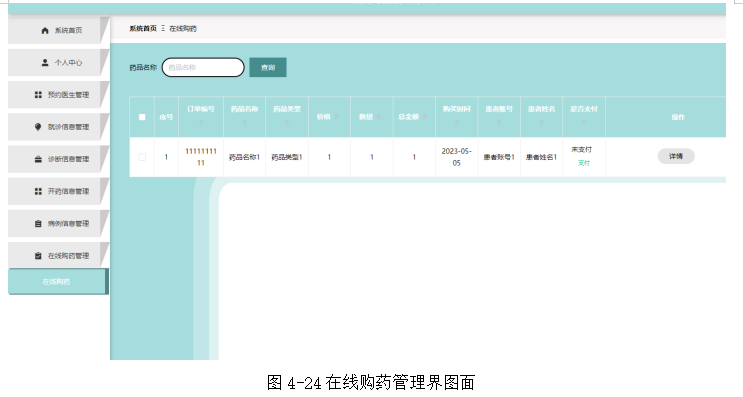The image size is (743, 397).
Task: Click the location pin icon beside 就诊信息管理
Action: pos(38,127)
